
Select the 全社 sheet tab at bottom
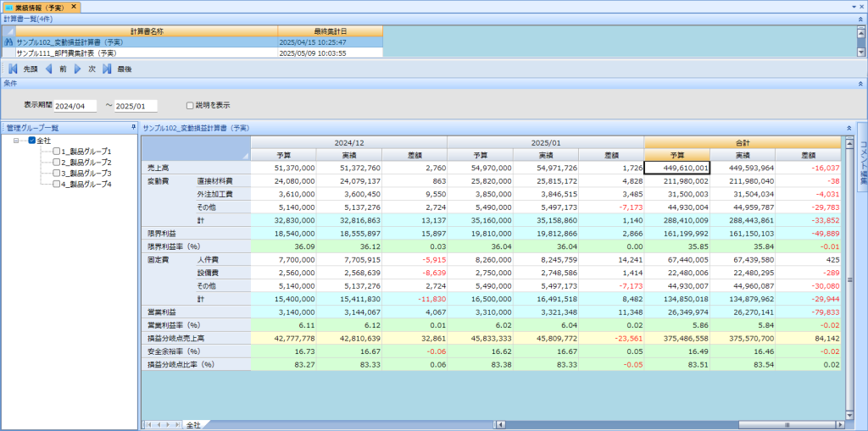[193, 424]
